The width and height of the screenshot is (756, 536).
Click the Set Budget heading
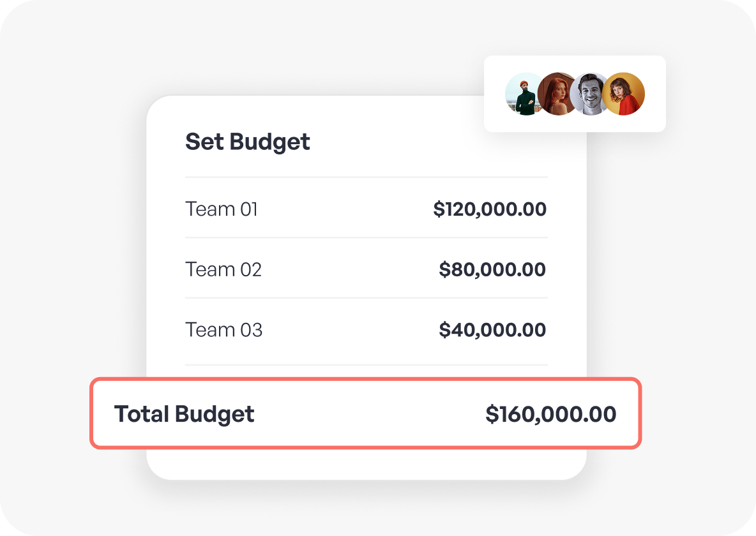pos(247,142)
